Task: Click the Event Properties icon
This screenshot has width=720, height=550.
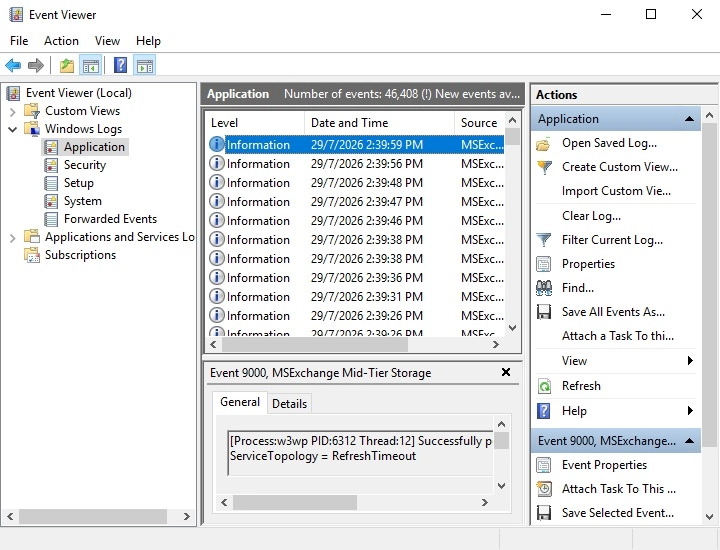Action: pyautogui.click(x=544, y=465)
